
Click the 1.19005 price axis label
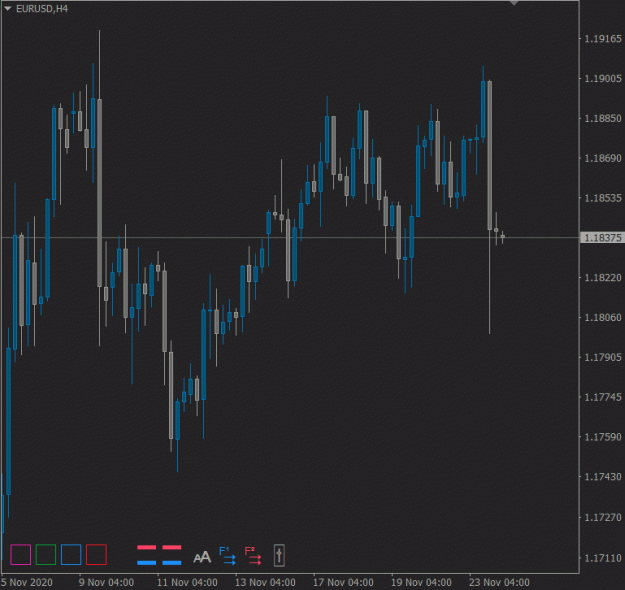(x=603, y=79)
